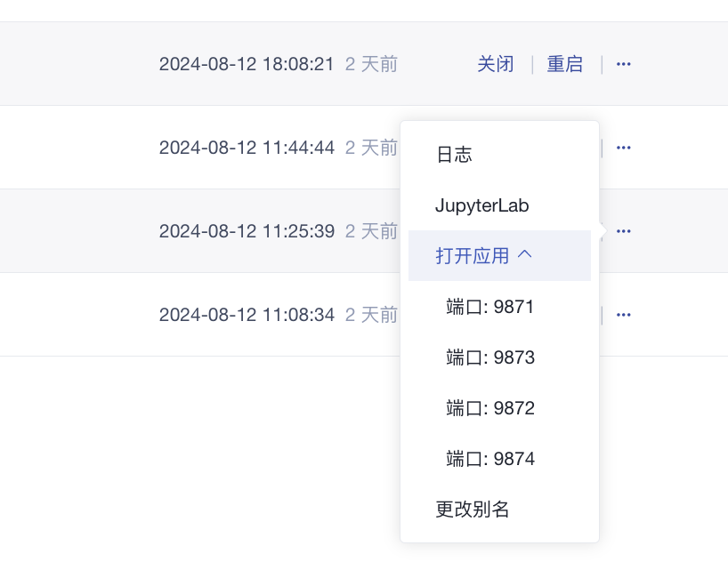Select the 端口: 9872 entry
Viewport: 728px width, 578px height.
[x=489, y=408]
